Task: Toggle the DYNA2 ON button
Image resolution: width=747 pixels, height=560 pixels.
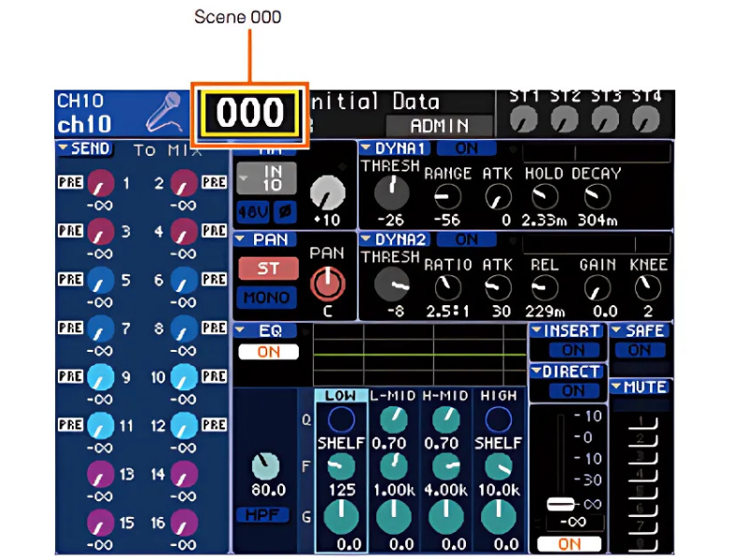Action: 466,240
